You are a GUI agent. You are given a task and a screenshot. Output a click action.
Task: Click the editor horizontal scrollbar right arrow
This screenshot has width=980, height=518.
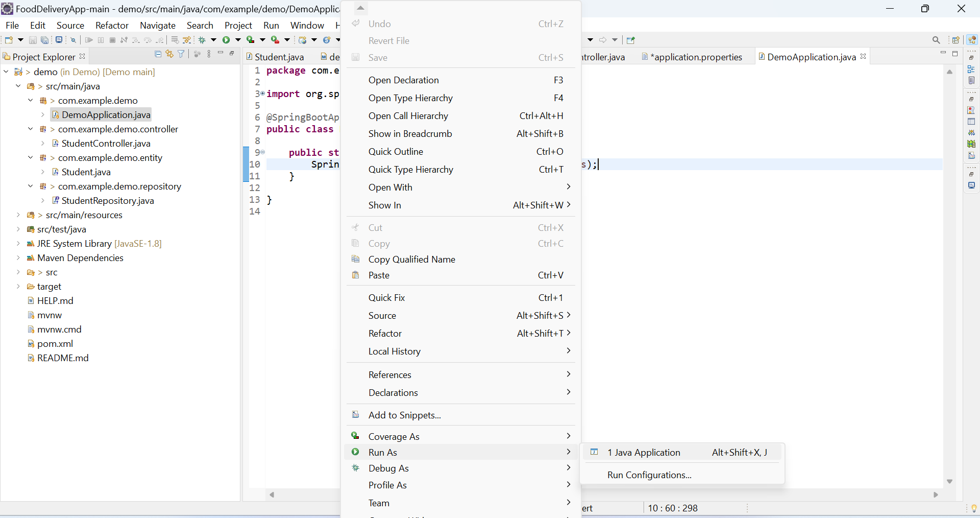coord(936,495)
